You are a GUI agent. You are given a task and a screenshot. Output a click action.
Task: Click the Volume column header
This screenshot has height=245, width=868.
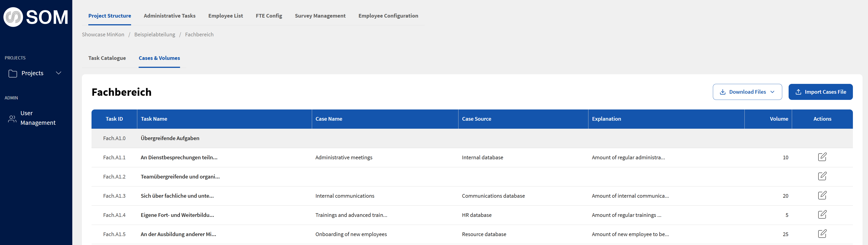(x=778, y=119)
